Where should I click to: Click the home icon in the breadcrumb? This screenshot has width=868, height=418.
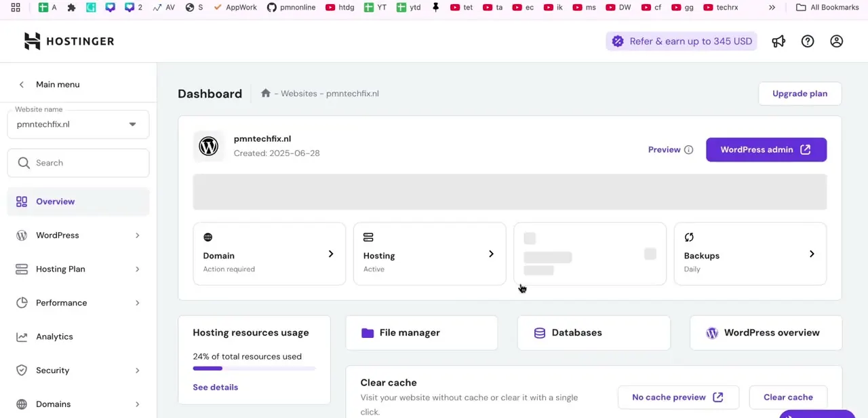coord(266,94)
